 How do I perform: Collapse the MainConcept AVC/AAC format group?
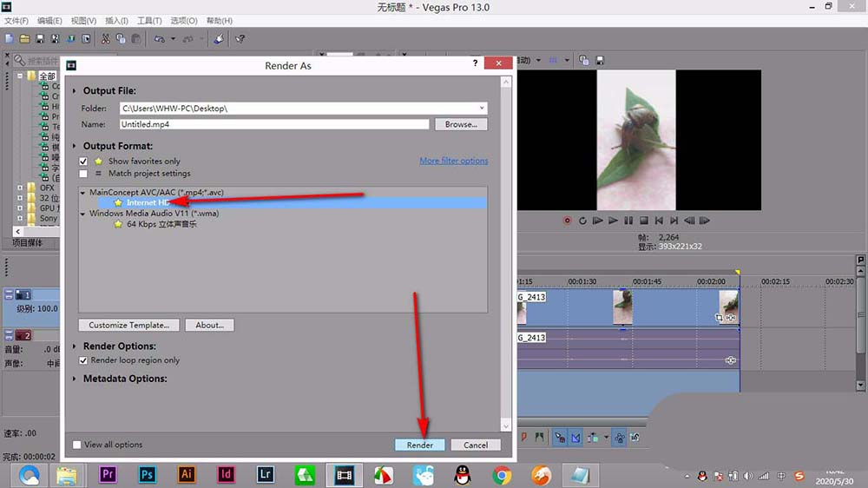coord(83,193)
